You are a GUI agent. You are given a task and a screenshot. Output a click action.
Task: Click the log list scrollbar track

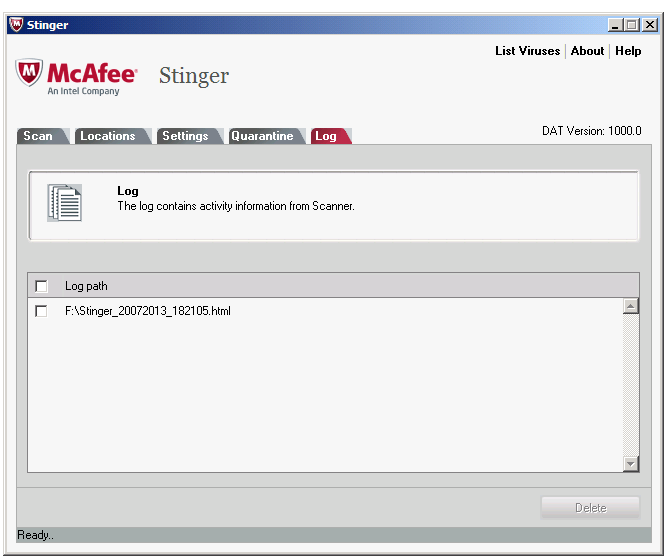631,385
